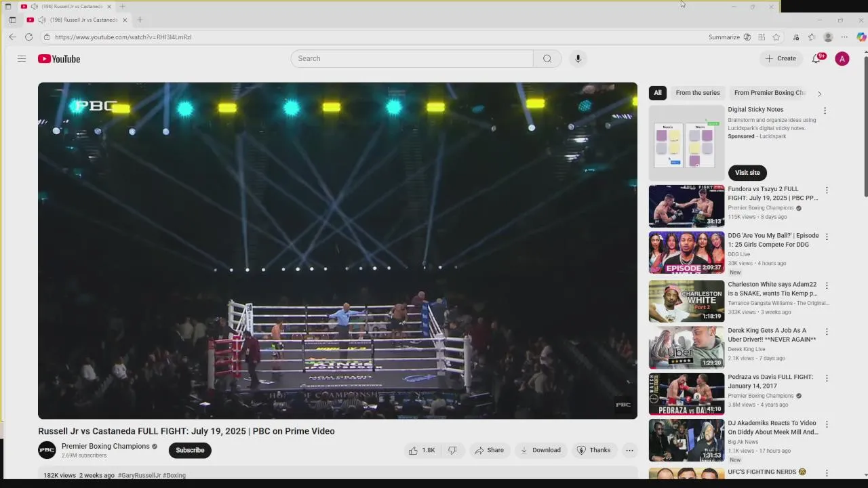Show next filter chips with right arrow
Screen dimensions: 868x488
pos(819,94)
